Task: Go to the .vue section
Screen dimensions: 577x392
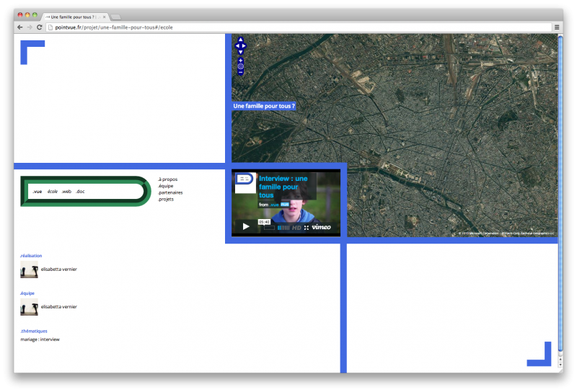Action: 37,192
